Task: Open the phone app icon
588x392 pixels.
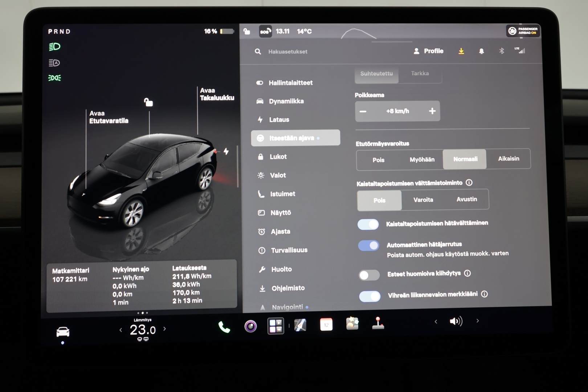Action: 224,327
